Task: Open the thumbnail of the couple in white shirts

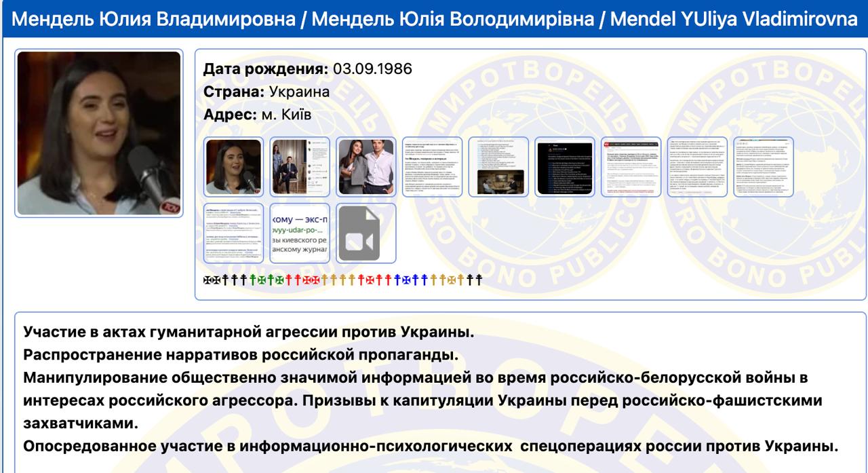Action: tap(366, 167)
